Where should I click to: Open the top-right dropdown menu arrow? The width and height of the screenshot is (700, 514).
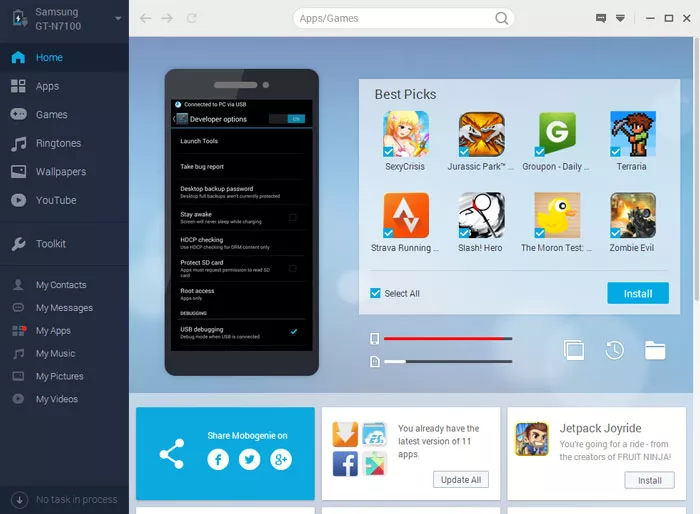pyautogui.click(x=620, y=18)
